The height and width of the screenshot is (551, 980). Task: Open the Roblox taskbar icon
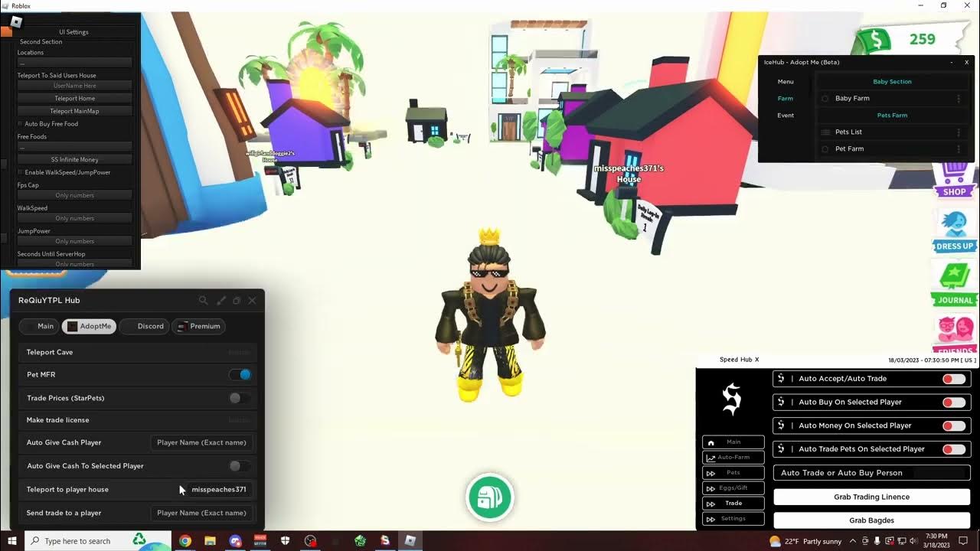click(x=410, y=541)
